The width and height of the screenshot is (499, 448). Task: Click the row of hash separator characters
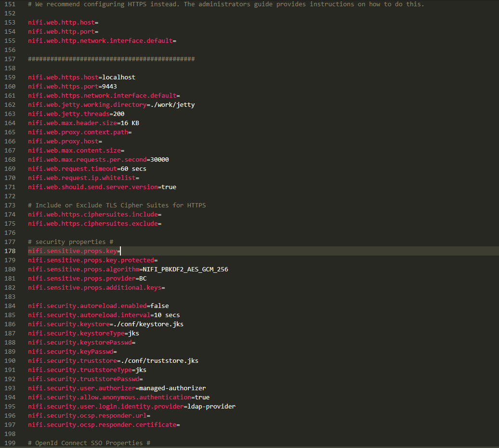coord(111,59)
